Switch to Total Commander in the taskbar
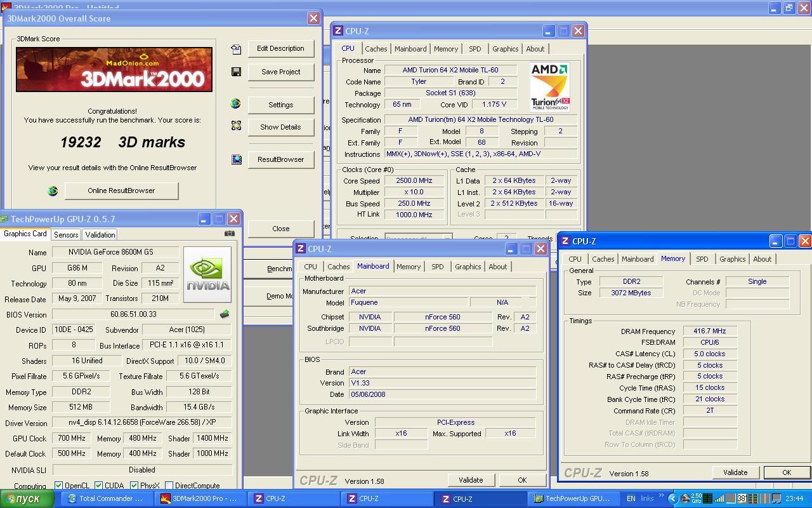The width and height of the screenshot is (812, 508). (106, 498)
